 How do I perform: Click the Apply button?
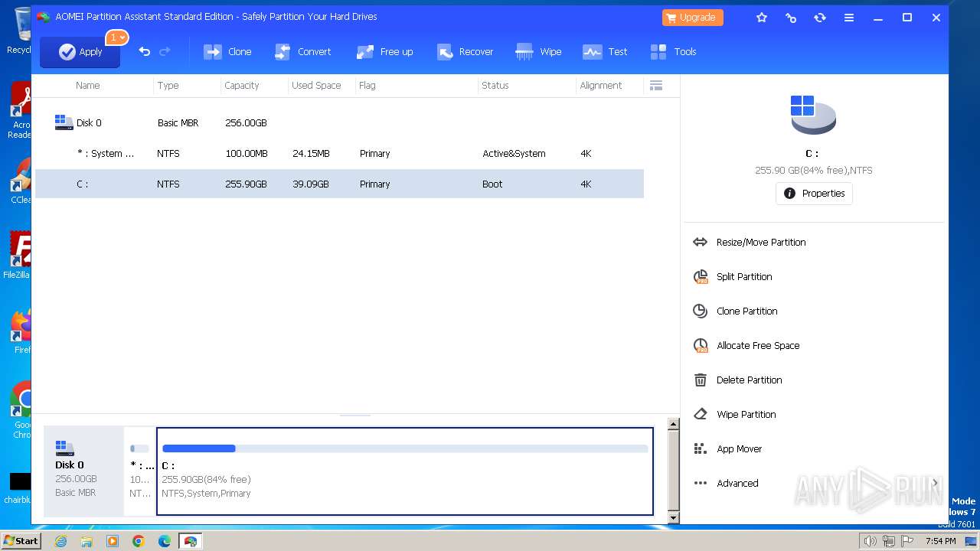[x=80, y=51]
